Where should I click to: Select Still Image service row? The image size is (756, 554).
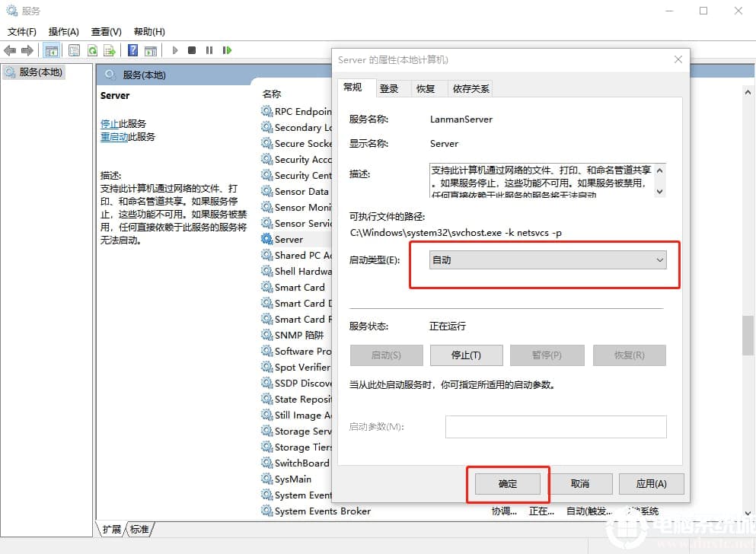point(296,415)
